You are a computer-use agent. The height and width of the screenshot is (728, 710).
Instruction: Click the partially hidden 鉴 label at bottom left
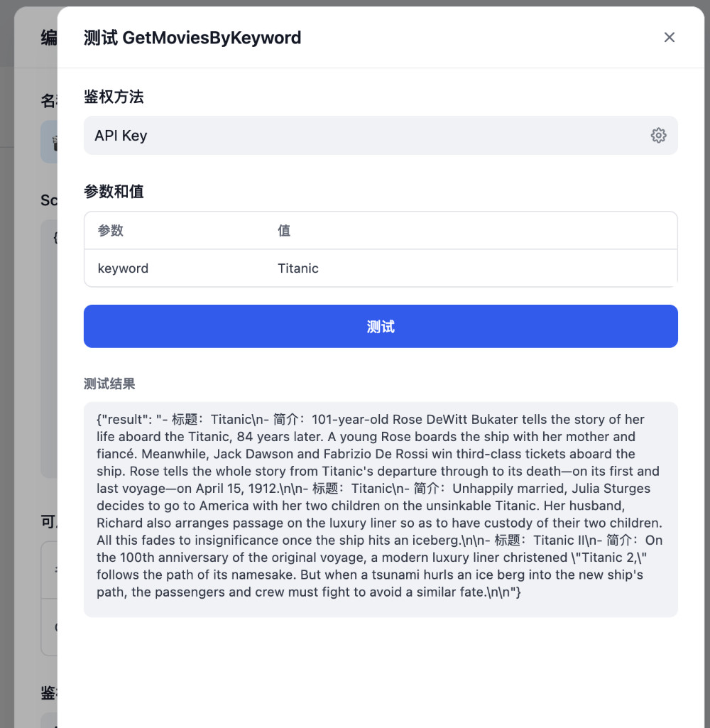pos(48,693)
